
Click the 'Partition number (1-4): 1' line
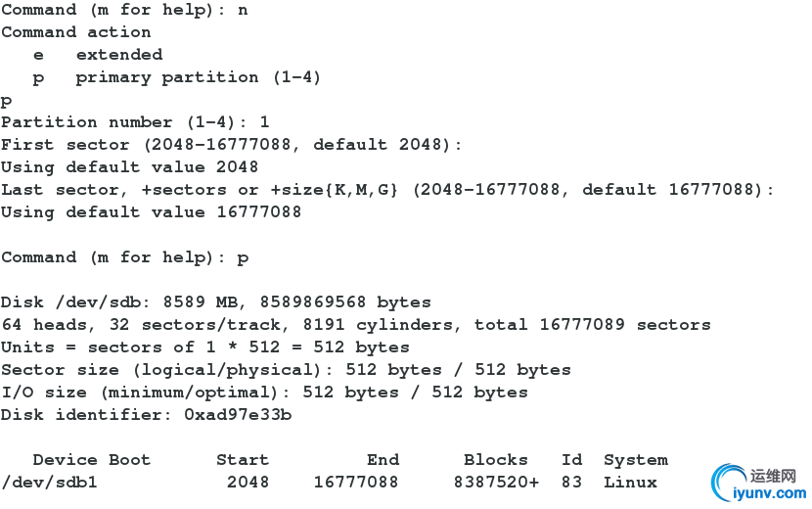tap(135, 122)
